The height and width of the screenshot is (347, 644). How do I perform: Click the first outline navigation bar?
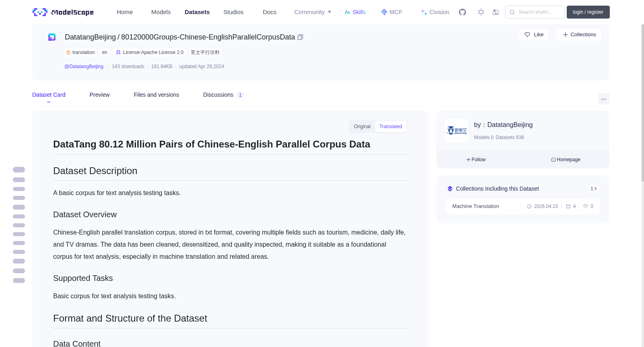(x=19, y=170)
